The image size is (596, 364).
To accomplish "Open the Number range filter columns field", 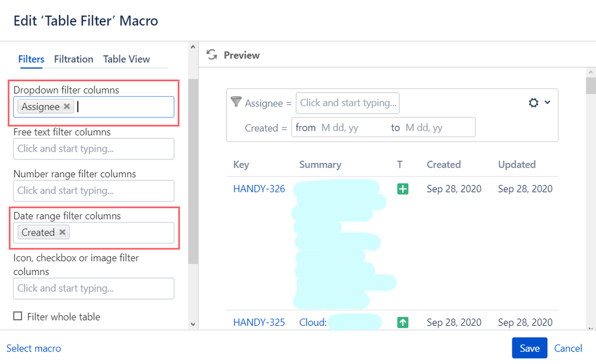I will tap(93, 190).
